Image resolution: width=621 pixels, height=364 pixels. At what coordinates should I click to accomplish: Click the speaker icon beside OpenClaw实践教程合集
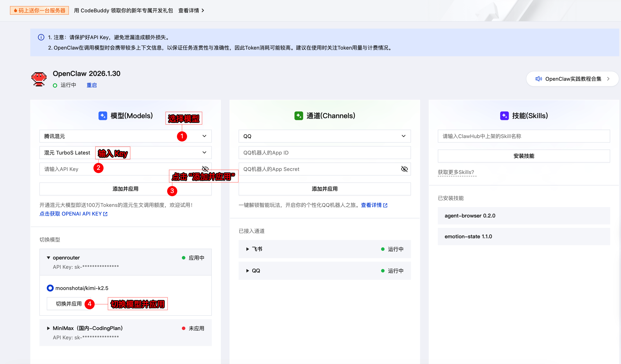539,79
